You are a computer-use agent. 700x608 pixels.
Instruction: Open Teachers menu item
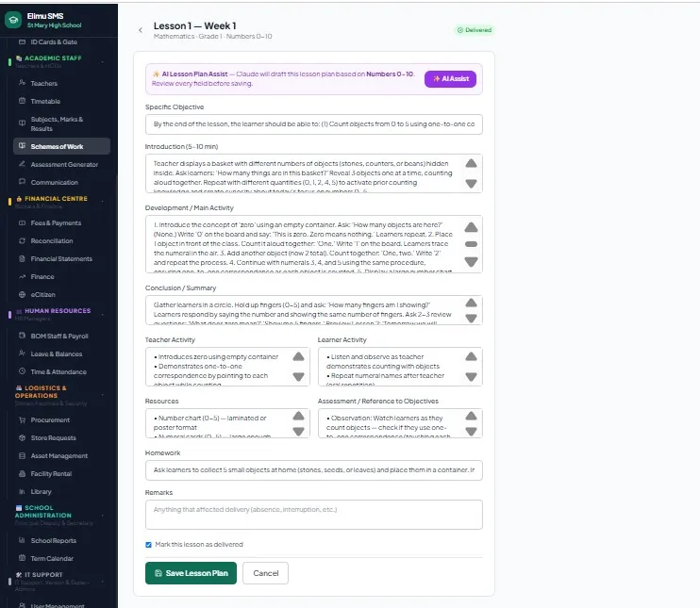point(61,83)
